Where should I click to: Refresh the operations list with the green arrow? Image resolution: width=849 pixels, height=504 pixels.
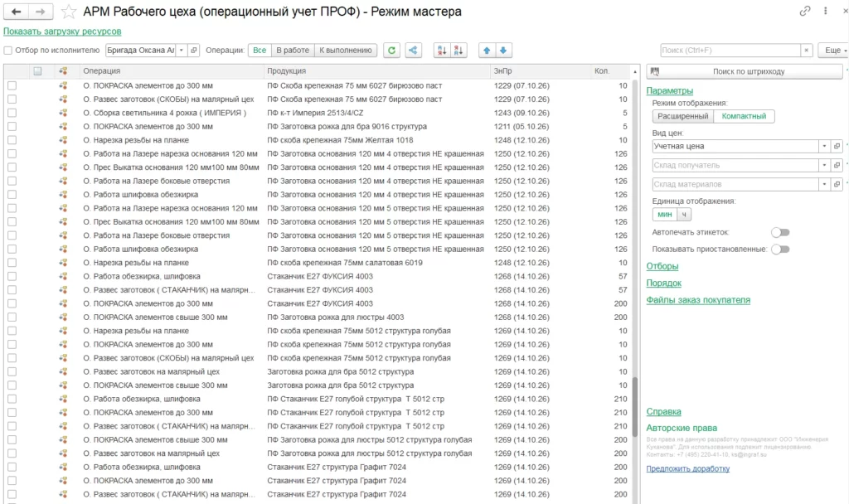[x=391, y=51]
